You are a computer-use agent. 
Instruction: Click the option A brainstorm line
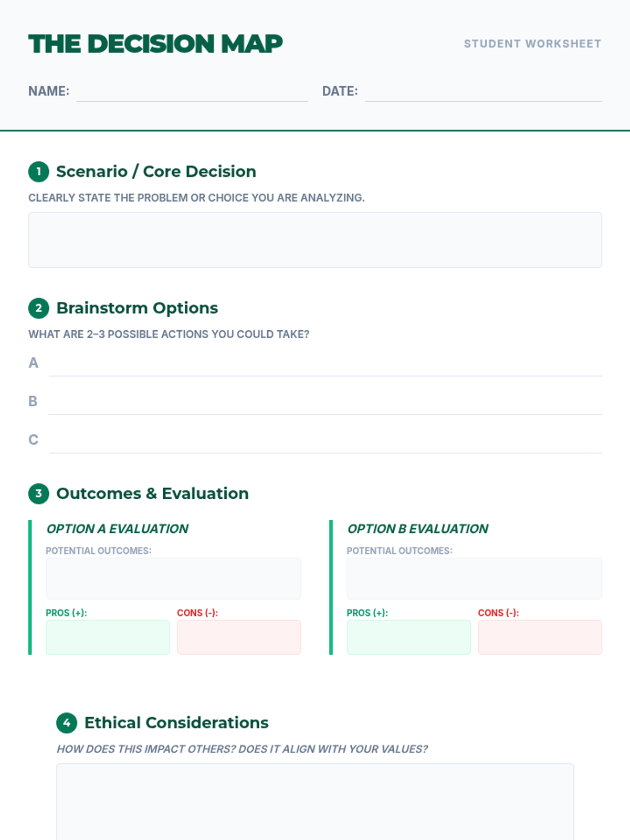(x=325, y=363)
